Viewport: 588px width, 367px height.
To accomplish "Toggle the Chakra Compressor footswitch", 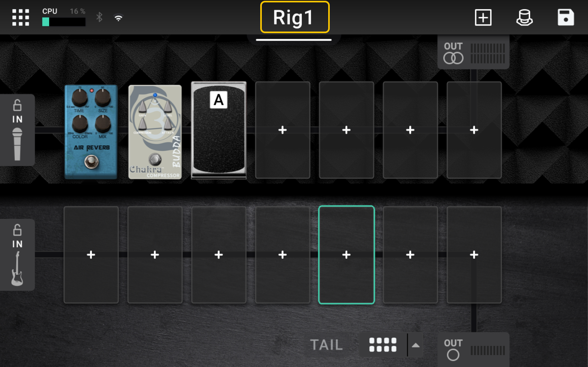I will [155, 159].
